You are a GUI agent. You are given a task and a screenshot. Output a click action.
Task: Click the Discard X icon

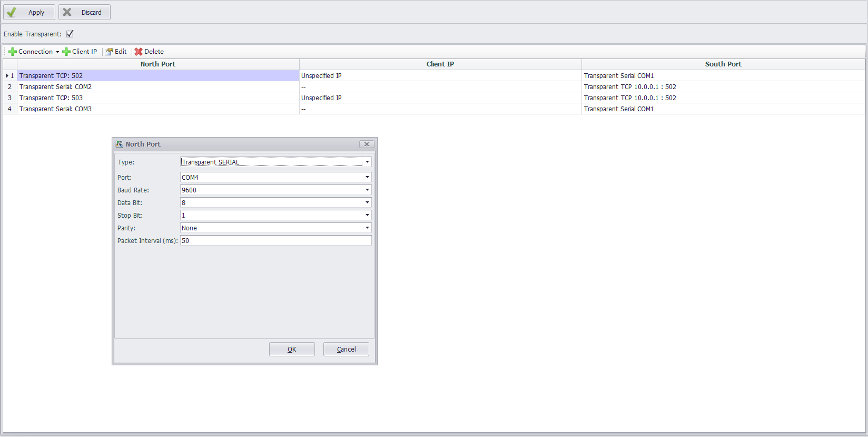(67, 12)
